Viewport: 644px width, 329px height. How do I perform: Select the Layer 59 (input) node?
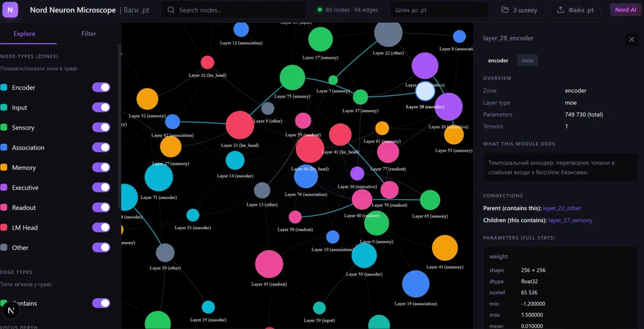pos(319,308)
